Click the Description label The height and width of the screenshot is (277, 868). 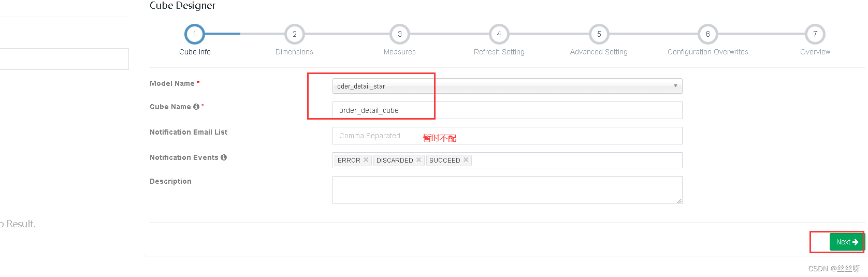[170, 181]
